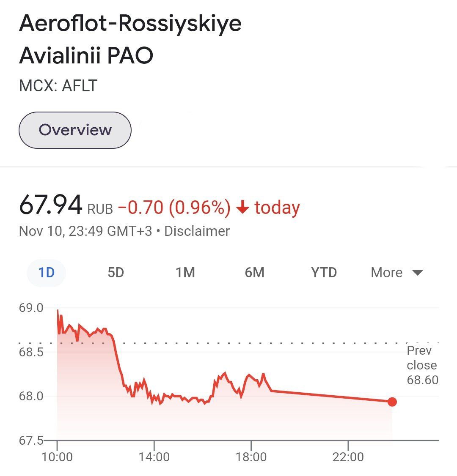The width and height of the screenshot is (457, 476).
Task: Open the 6M performance view
Action: coord(255,273)
